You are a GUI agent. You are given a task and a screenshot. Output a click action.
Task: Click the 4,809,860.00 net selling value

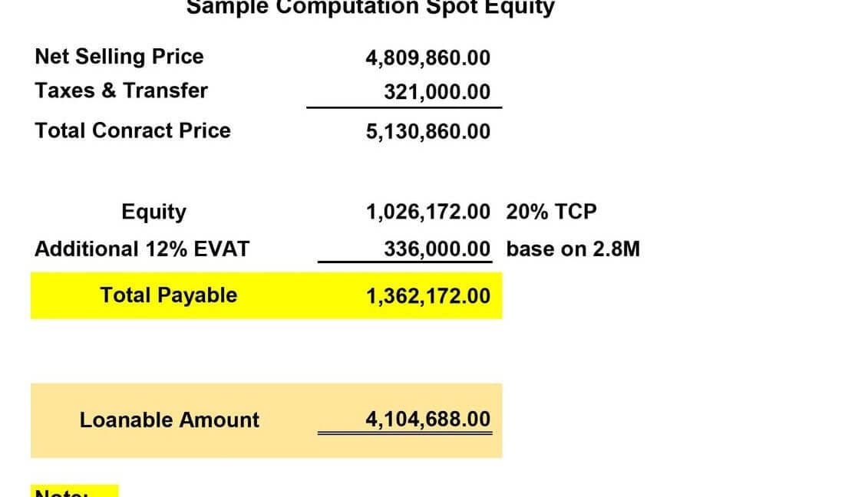427,58
